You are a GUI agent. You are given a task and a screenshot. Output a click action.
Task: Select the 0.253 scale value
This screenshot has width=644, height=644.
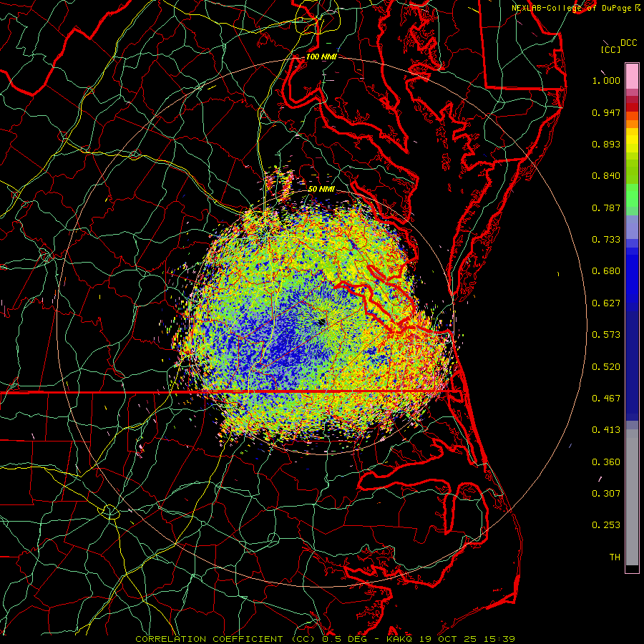tap(606, 525)
